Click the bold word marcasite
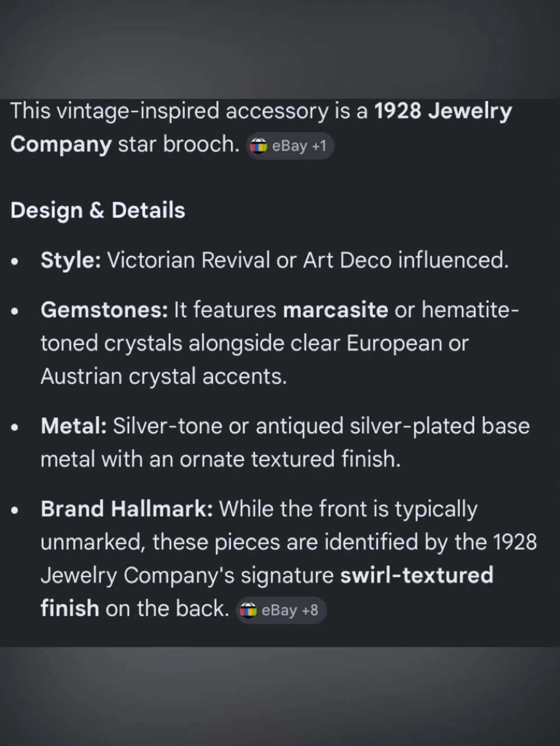560x746 pixels. click(335, 310)
